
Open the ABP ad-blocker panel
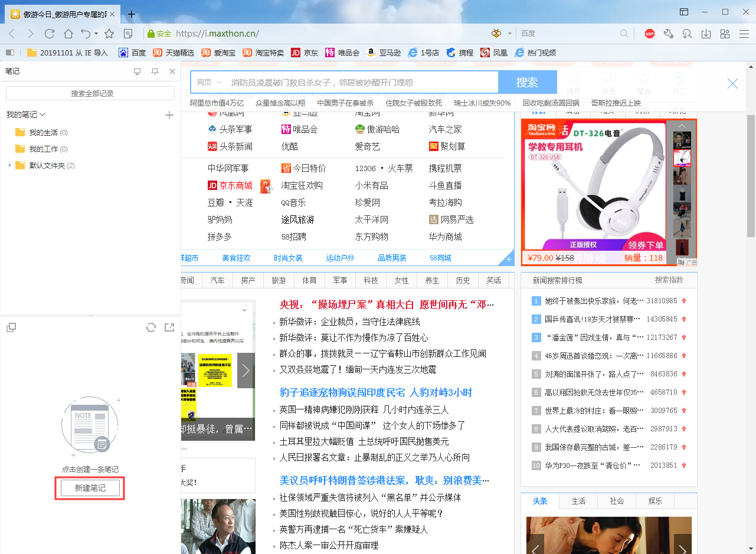[650, 34]
